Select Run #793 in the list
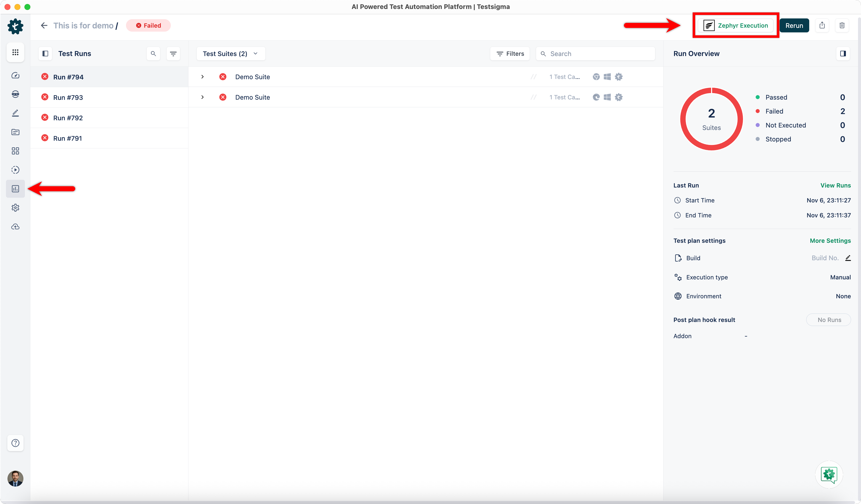 [68, 97]
